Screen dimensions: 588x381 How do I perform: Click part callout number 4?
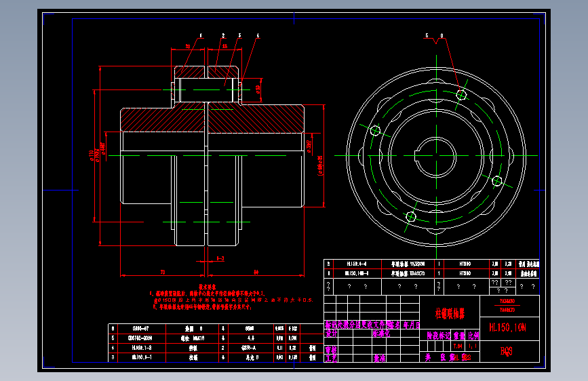pos(258,36)
